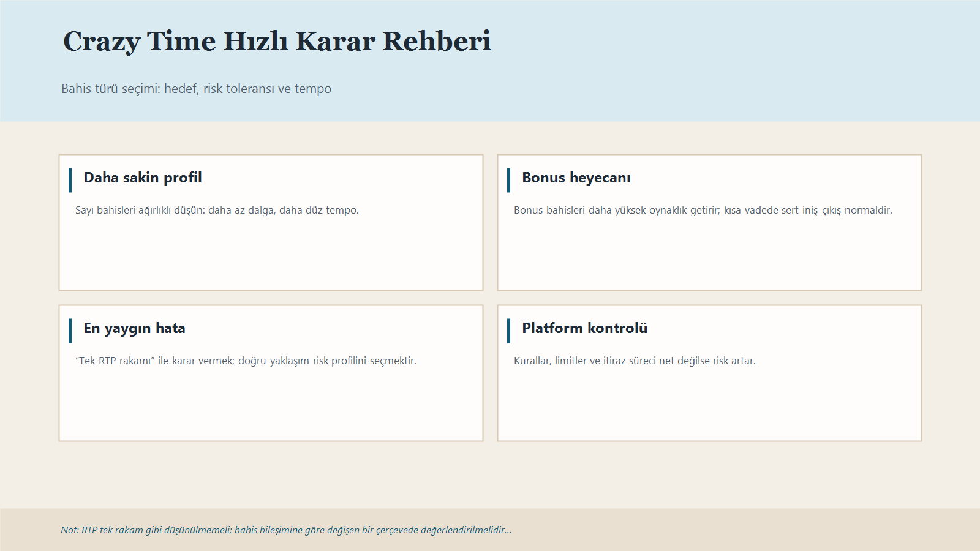Image resolution: width=980 pixels, height=551 pixels.
Task: Select the "Daha sakin profil" card heading
Action: pyautogui.click(x=143, y=178)
